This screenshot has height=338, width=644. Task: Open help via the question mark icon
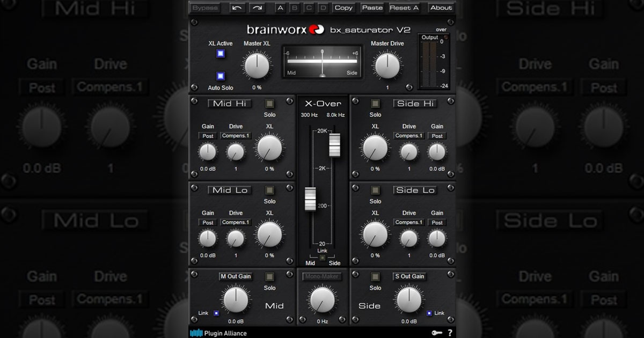tap(449, 333)
